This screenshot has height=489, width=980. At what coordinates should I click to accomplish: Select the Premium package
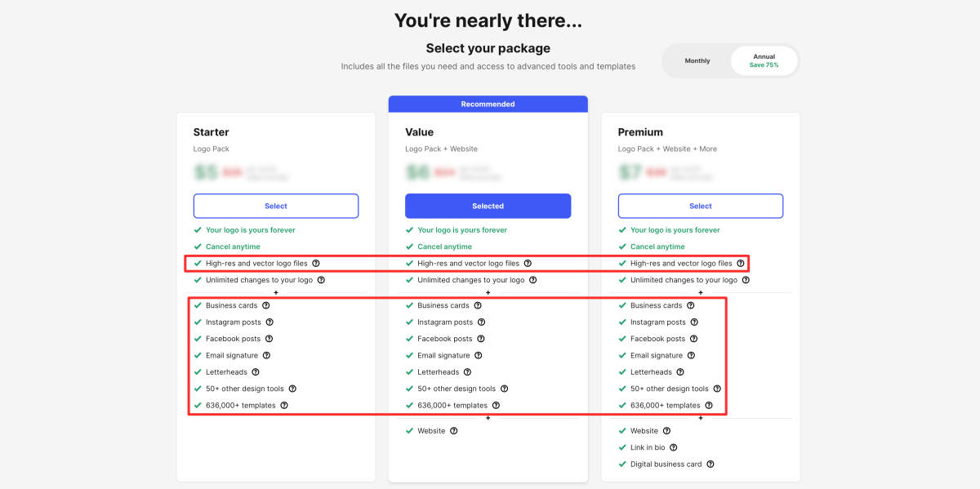click(701, 206)
